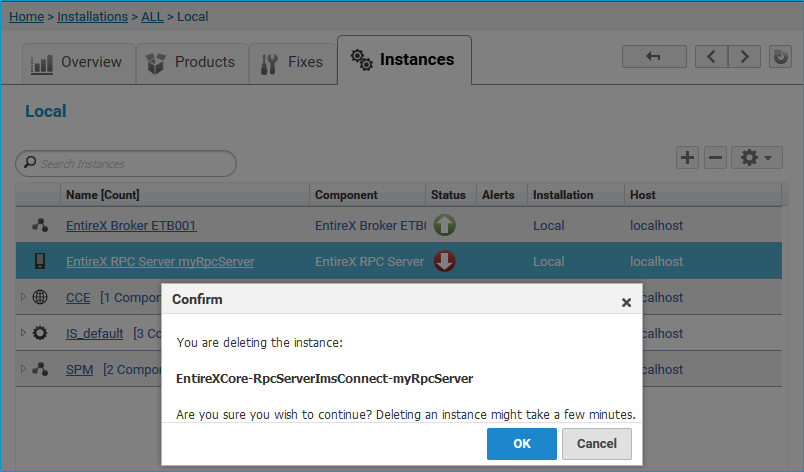
Task: Go to the Home breadcrumb link
Action: pos(27,16)
